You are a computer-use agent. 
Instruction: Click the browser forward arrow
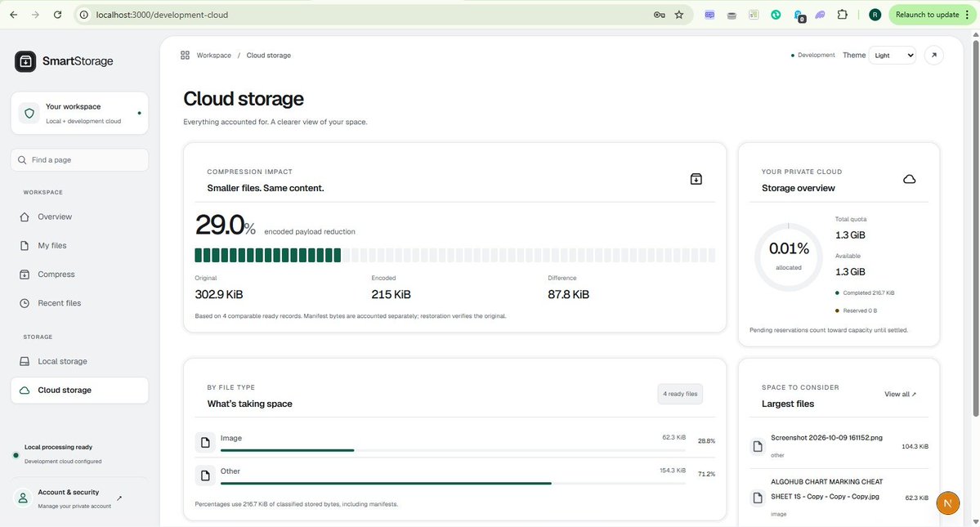35,15
